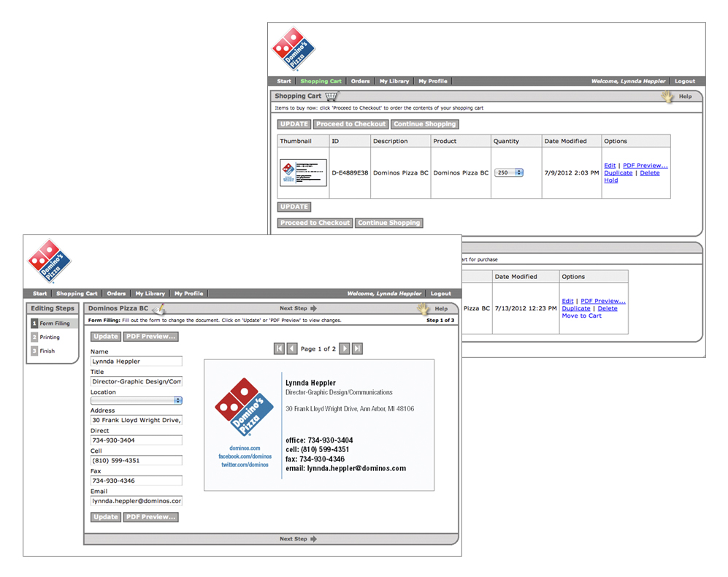Click the Email input field

[136, 501]
